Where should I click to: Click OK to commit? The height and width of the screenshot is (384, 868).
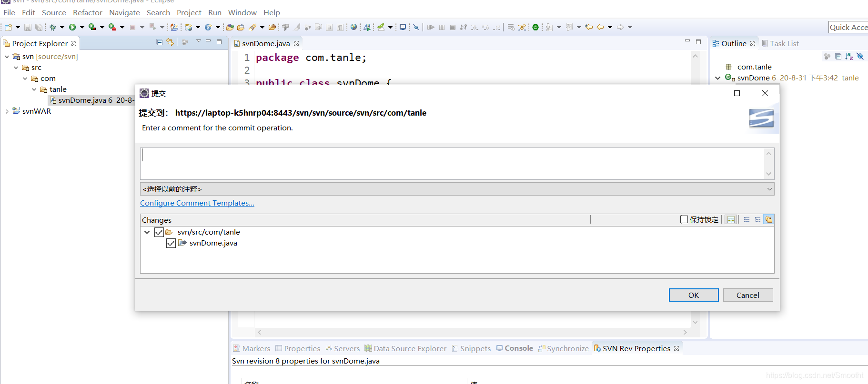point(694,295)
